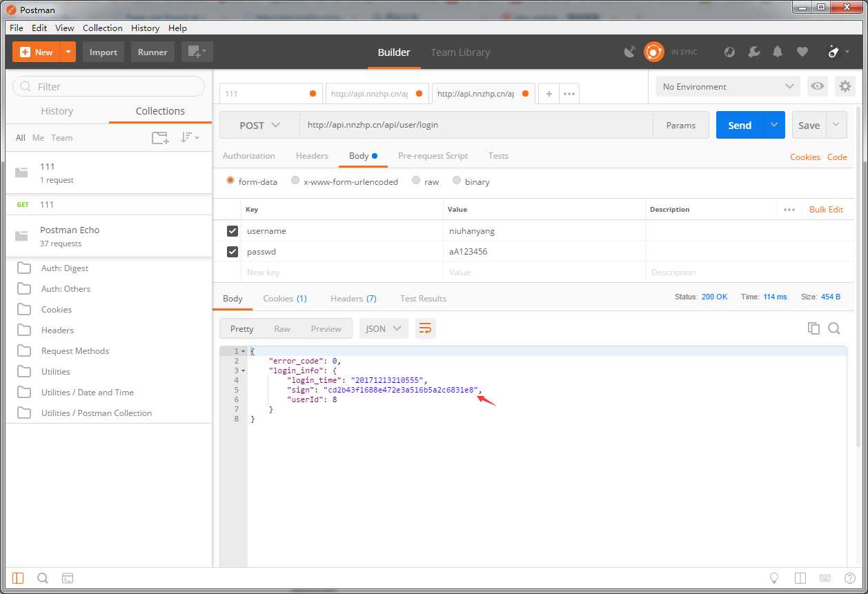This screenshot has width=868, height=594.
Task: Click the New button
Action: 37,52
